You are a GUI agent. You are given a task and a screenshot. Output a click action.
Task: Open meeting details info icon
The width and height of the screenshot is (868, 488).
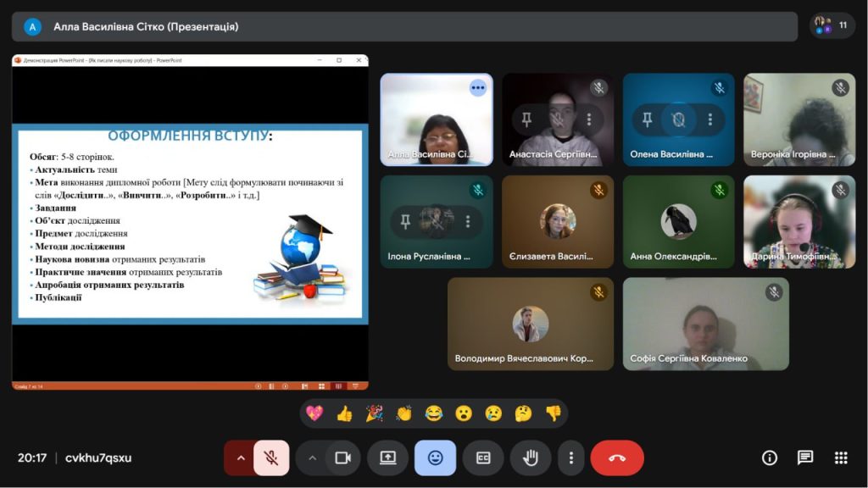pyautogui.click(x=770, y=457)
